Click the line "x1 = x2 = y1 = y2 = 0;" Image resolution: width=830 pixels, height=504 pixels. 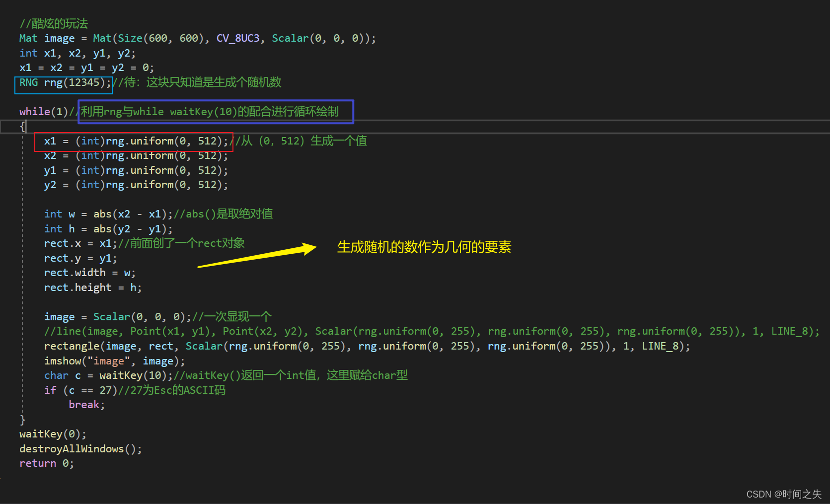click(86, 68)
